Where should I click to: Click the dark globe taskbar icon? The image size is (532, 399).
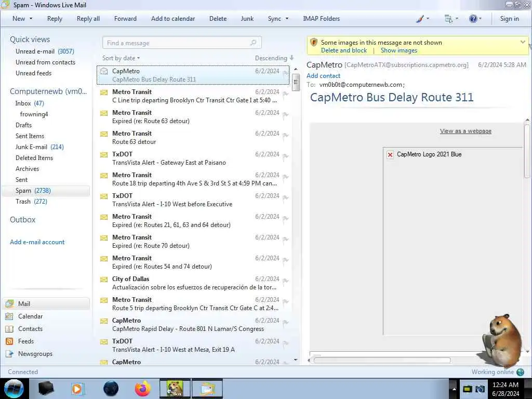tap(111, 389)
